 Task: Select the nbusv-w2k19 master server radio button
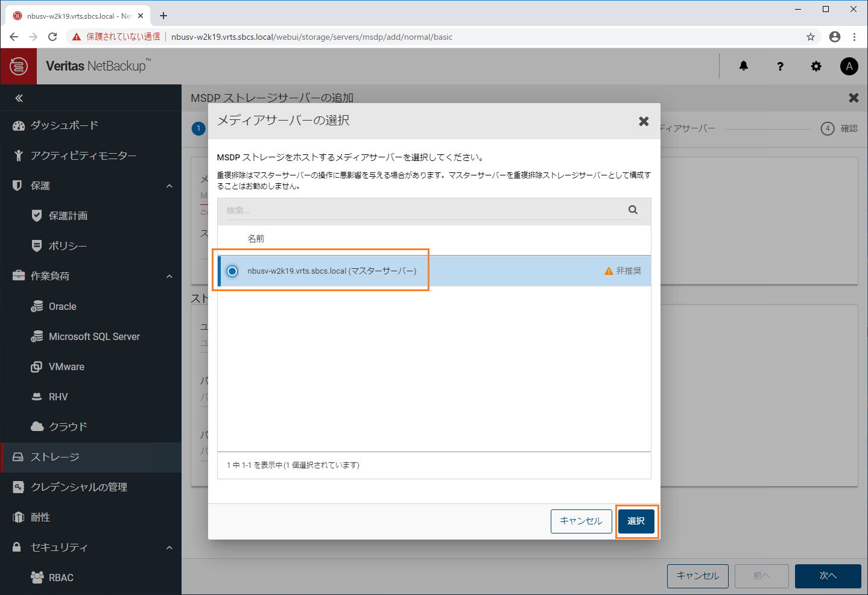click(232, 271)
